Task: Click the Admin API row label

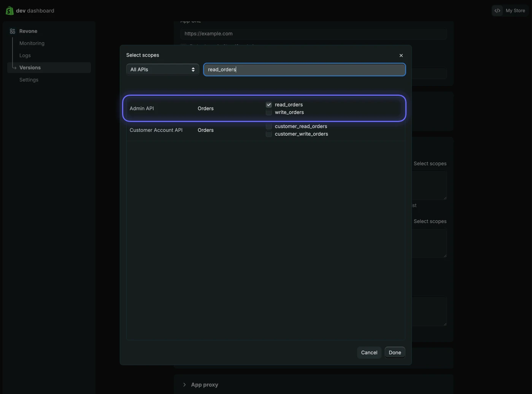Action: (142, 108)
